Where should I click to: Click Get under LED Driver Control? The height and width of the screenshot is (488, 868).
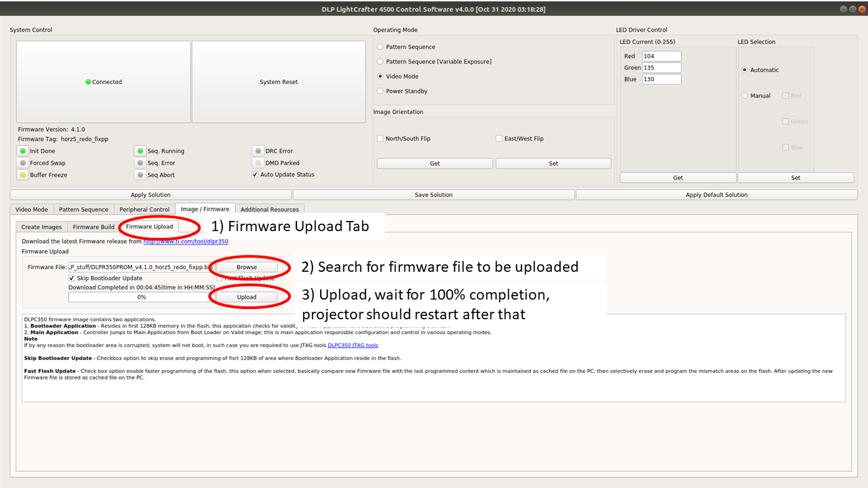pyautogui.click(x=678, y=178)
